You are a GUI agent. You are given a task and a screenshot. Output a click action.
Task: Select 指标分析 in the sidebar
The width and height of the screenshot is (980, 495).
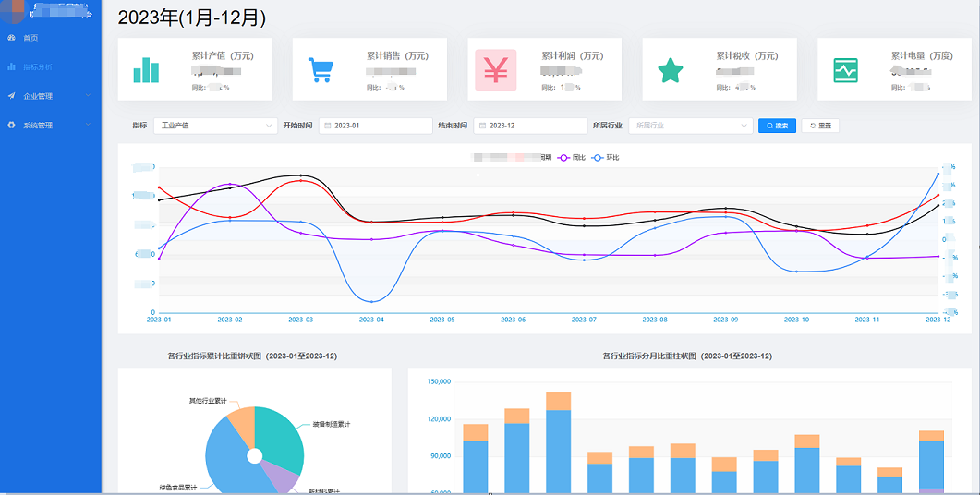37,66
